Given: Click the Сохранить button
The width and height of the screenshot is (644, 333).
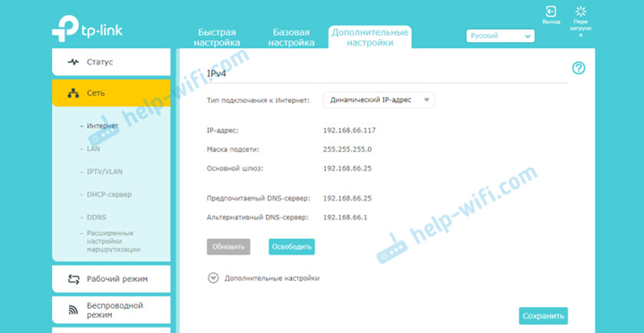Looking at the screenshot, I should (544, 316).
